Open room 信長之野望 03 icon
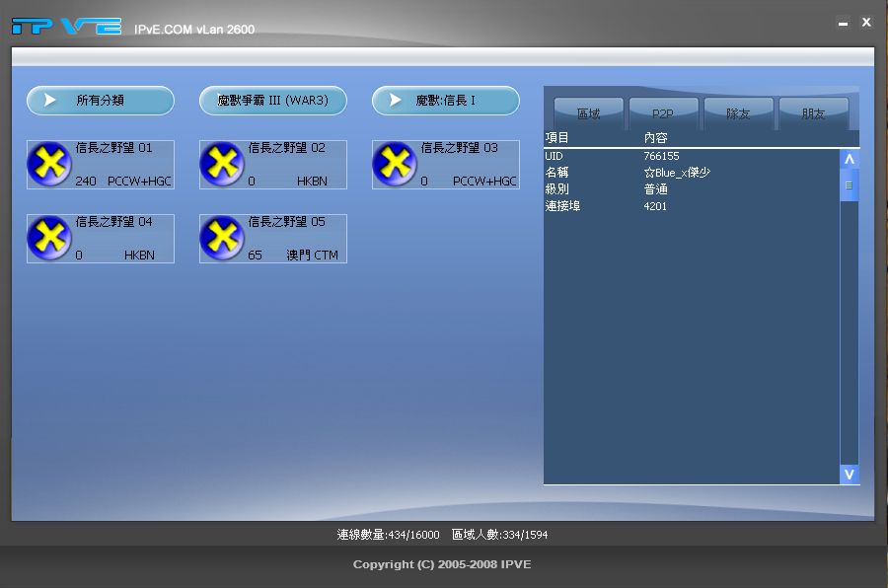 (395, 165)
